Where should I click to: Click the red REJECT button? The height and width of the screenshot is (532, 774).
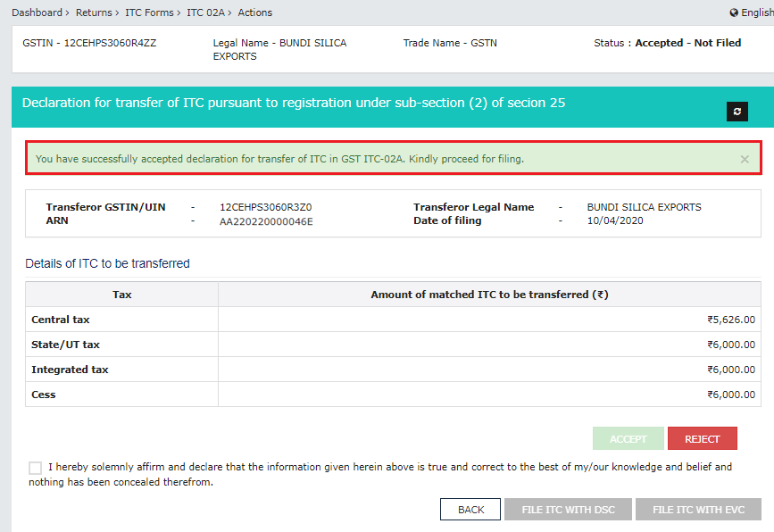tap(702, 439)
